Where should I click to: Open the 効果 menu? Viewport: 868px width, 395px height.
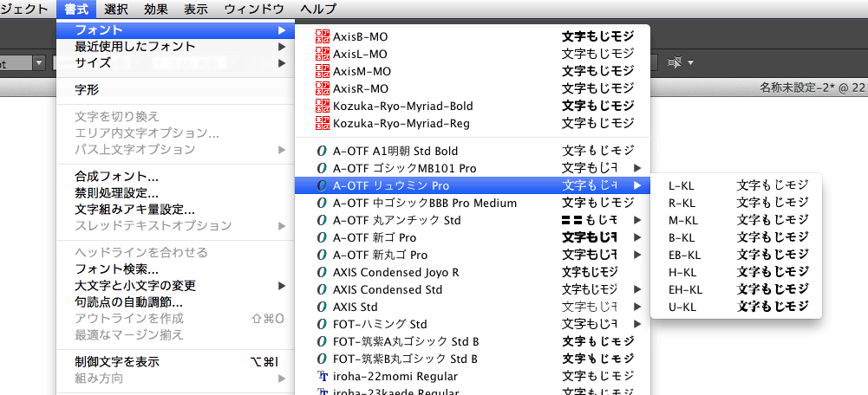[155, 9]
